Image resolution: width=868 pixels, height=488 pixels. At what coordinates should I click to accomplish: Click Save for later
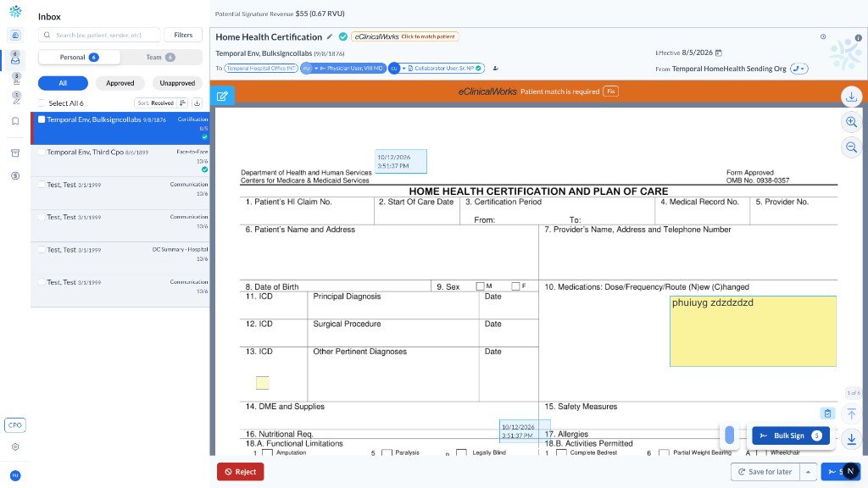[765, 472]
